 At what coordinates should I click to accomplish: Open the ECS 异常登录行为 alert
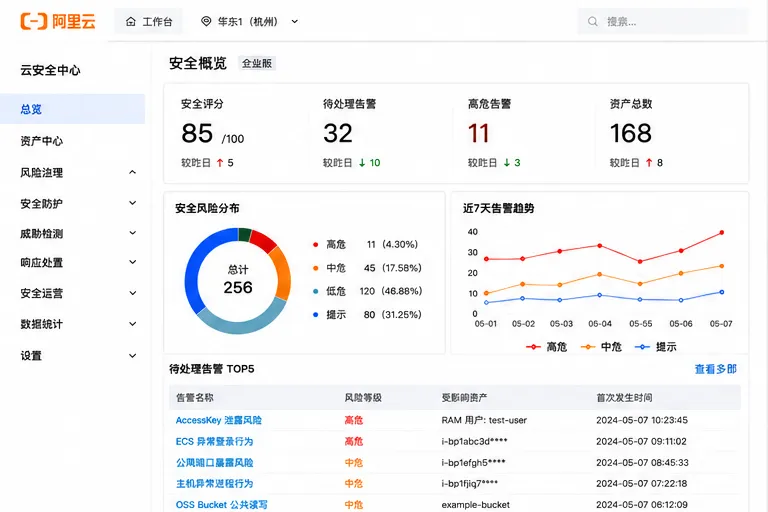pyautogui.click(x=215, y=441)
